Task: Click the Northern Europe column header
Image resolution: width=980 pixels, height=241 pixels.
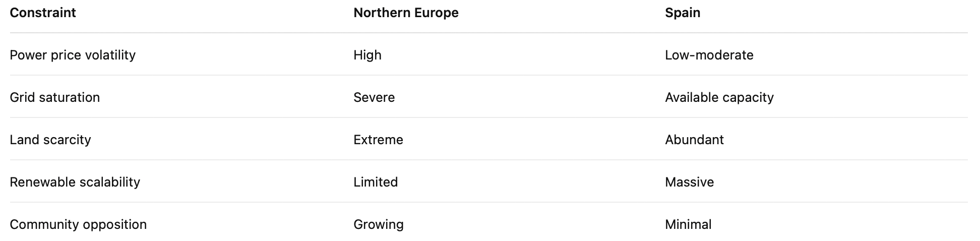Action: click(x=406, y=13)
